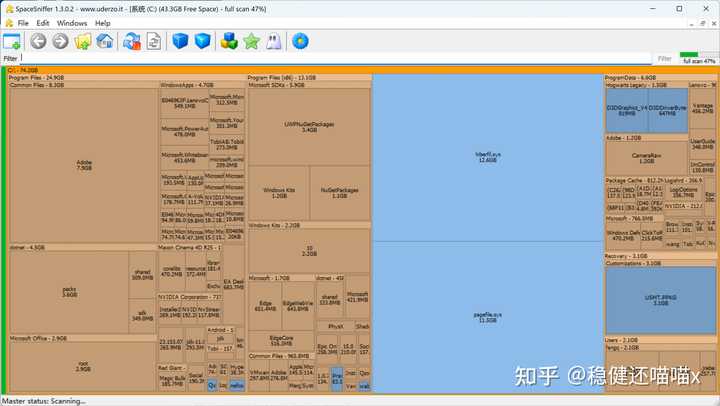
Task: Select the D3DGraphics blue file block
Action: point(627,110)
